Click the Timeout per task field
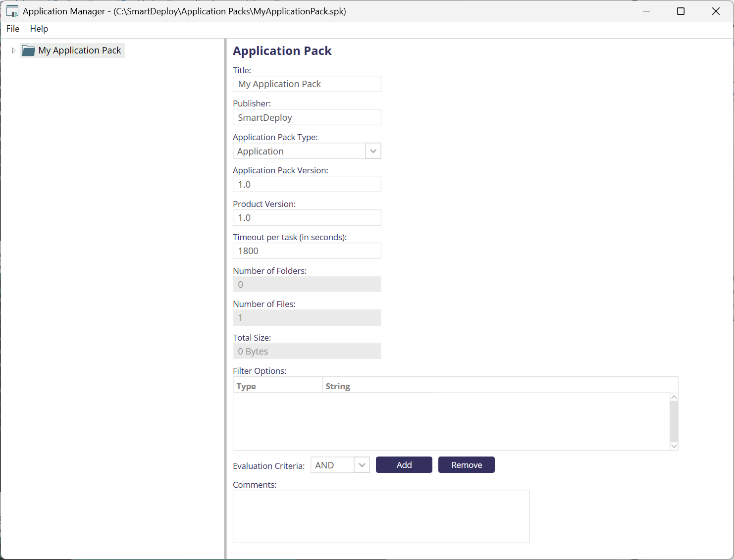The height and width of the screenshot is (560, 734). point(307,251)
